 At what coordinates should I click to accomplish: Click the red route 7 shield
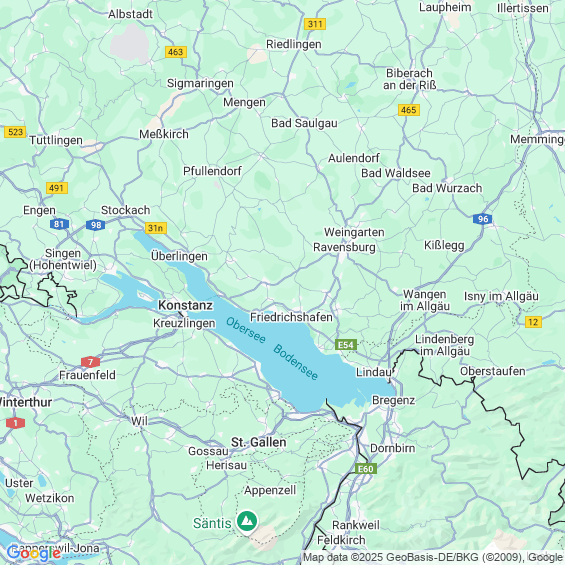pyautogui.click(x=90, y=361)
